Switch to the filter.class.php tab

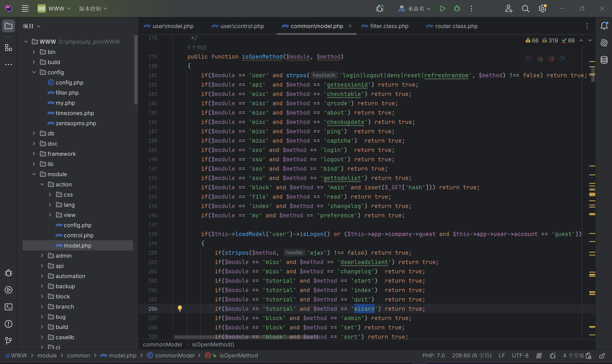(389, 26)
